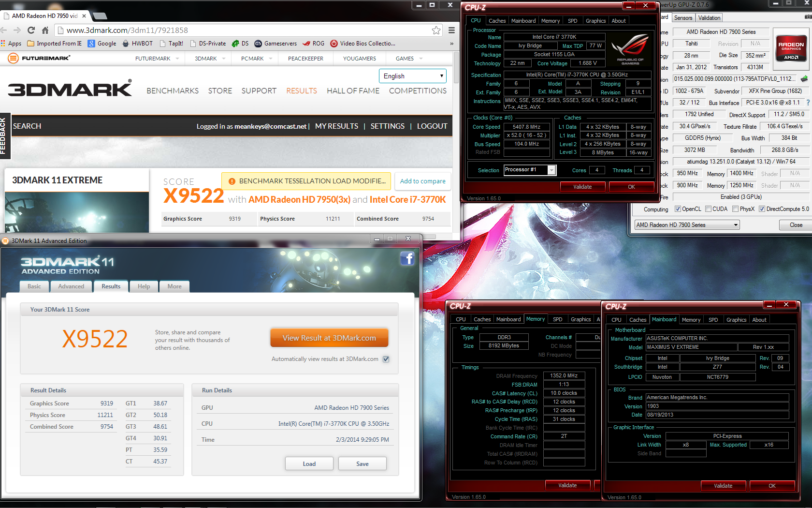This screenshot has width=812, height=508.
Task: Open the English language dropdown
Action: 412,76
